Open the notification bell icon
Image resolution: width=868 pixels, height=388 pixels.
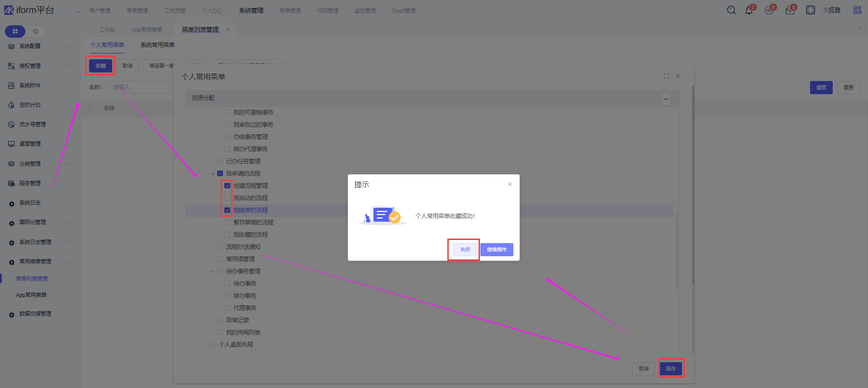coord(749,10)
